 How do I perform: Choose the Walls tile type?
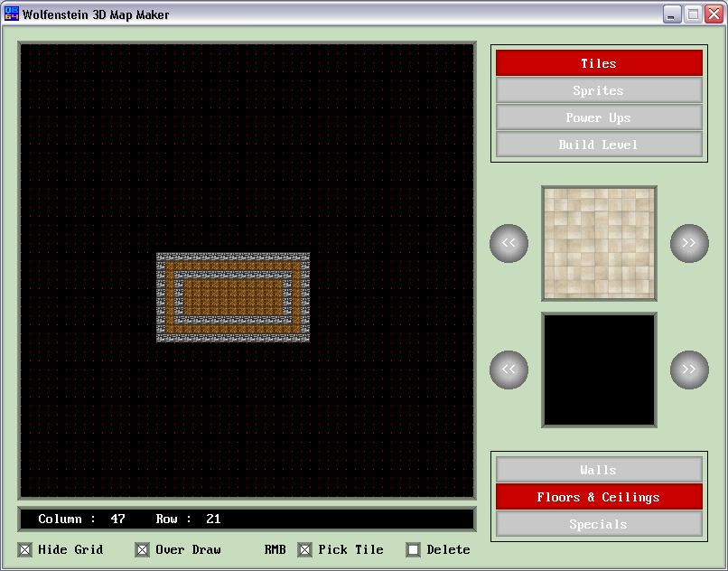(599, 470)
